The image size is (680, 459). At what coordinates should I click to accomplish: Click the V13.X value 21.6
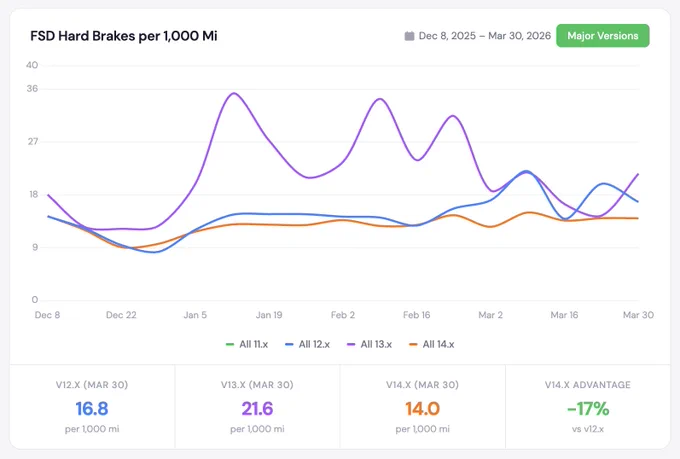point(257,409)
